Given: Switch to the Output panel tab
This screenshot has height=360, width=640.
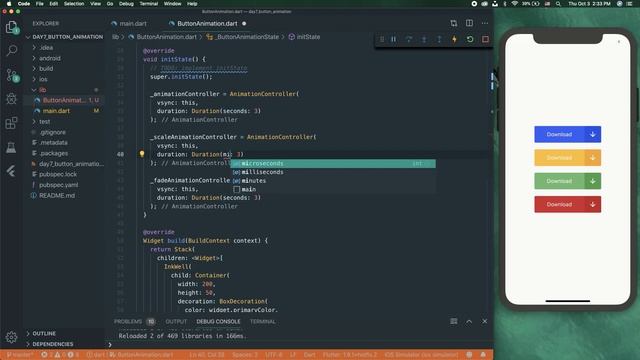Looking at the screenshot, I should pyautogui.click(x=176, y=322).
